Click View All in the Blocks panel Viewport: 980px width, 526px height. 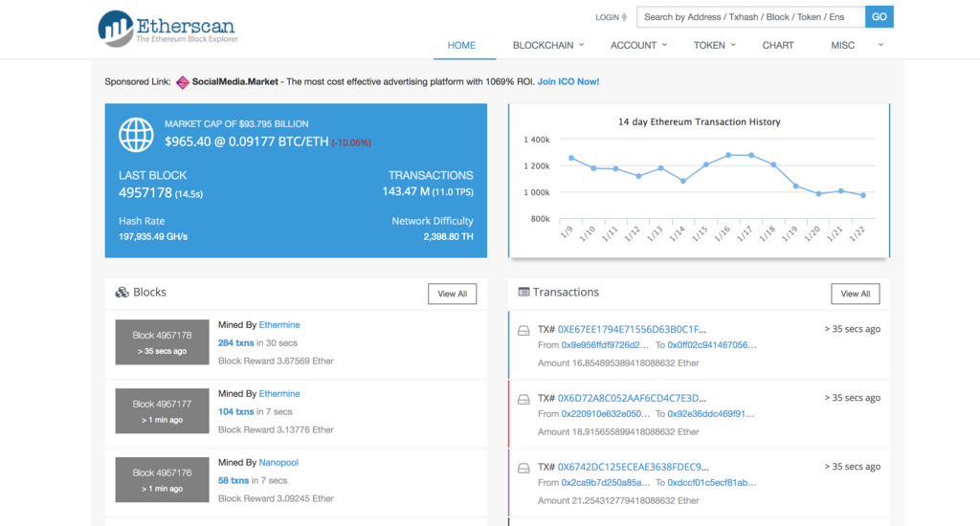452,294
